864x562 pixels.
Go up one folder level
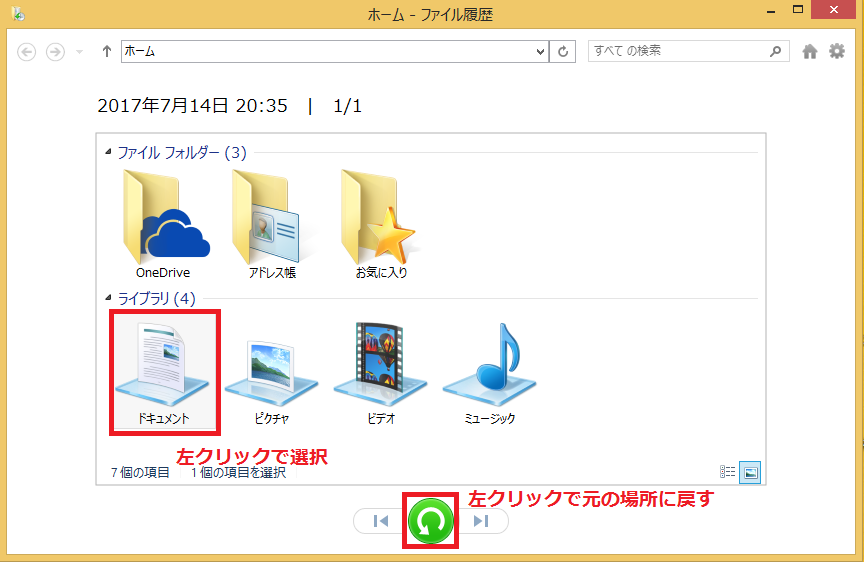tap(107, 51)
